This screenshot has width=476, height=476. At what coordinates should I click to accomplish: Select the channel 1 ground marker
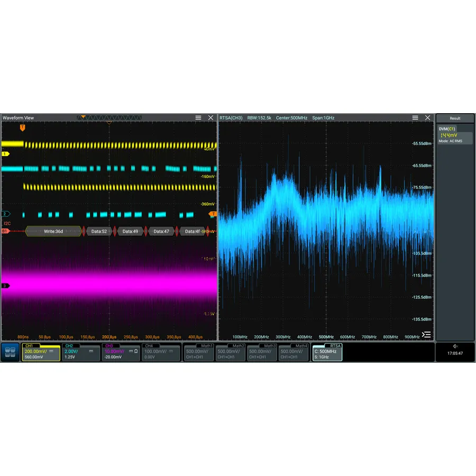[x=4, y=153]
